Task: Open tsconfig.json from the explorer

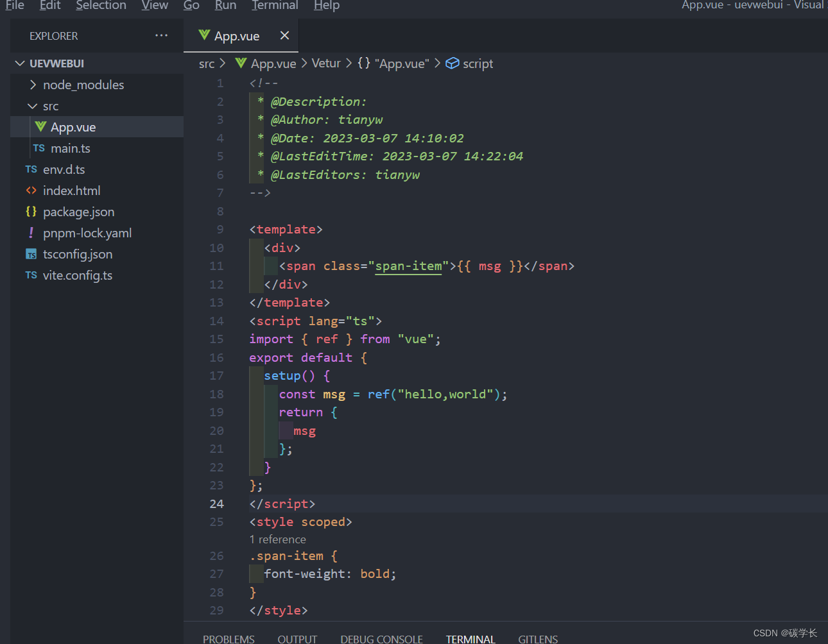Action: tap(97, 254)
